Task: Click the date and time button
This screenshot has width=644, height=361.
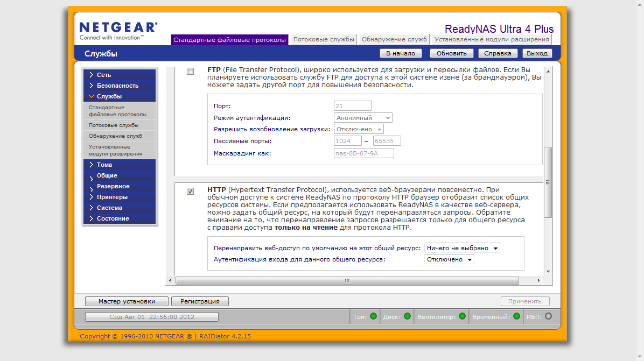Action: [151, 317]
